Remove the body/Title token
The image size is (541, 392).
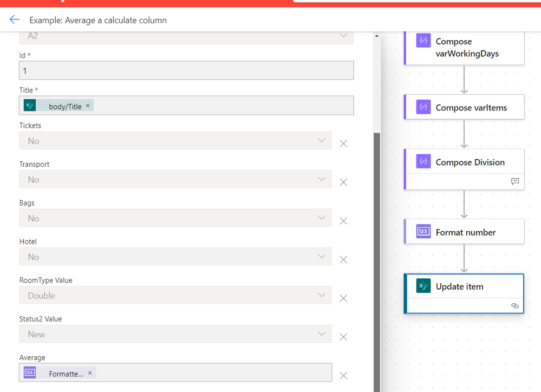88,106
